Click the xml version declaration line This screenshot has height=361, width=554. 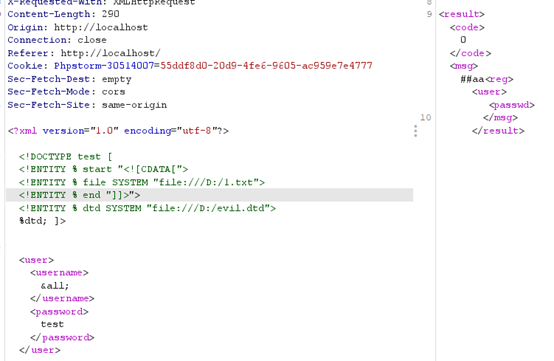pyautogui.click(x=118, y=131)
